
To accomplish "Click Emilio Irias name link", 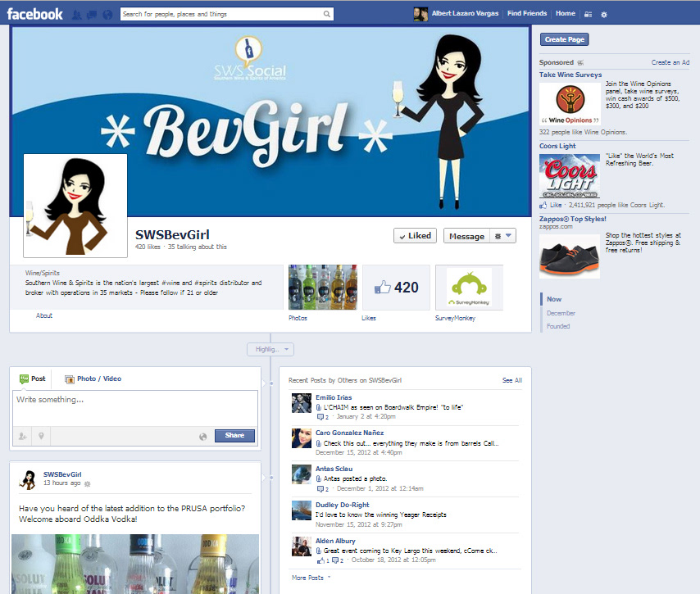I will pos(334,397).
